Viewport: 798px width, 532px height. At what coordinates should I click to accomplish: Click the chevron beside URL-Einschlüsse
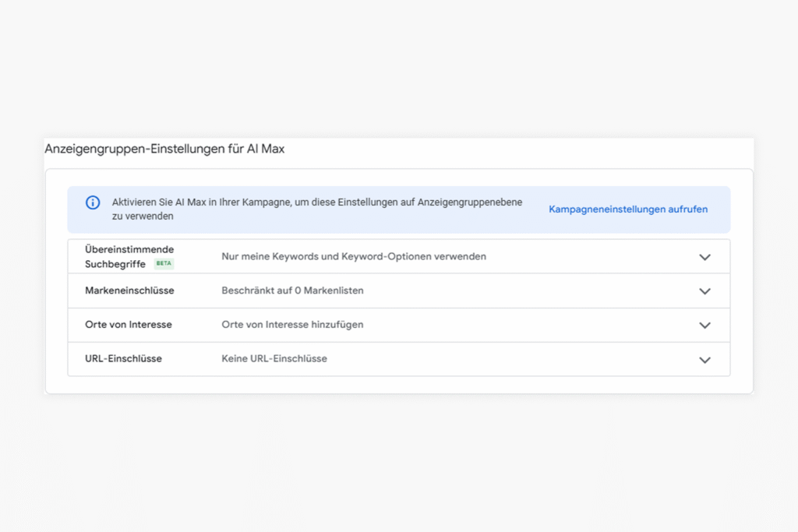tap(704, 359)
